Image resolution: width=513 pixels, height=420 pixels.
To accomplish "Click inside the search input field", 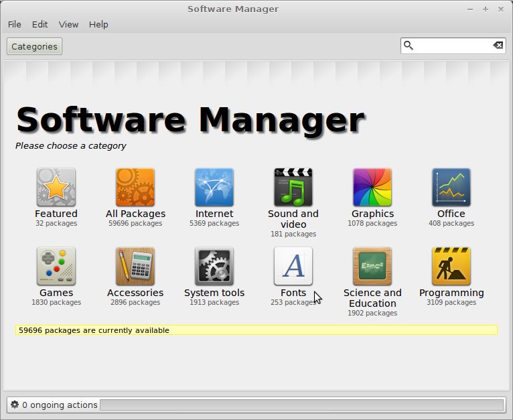I will [453, 46].
